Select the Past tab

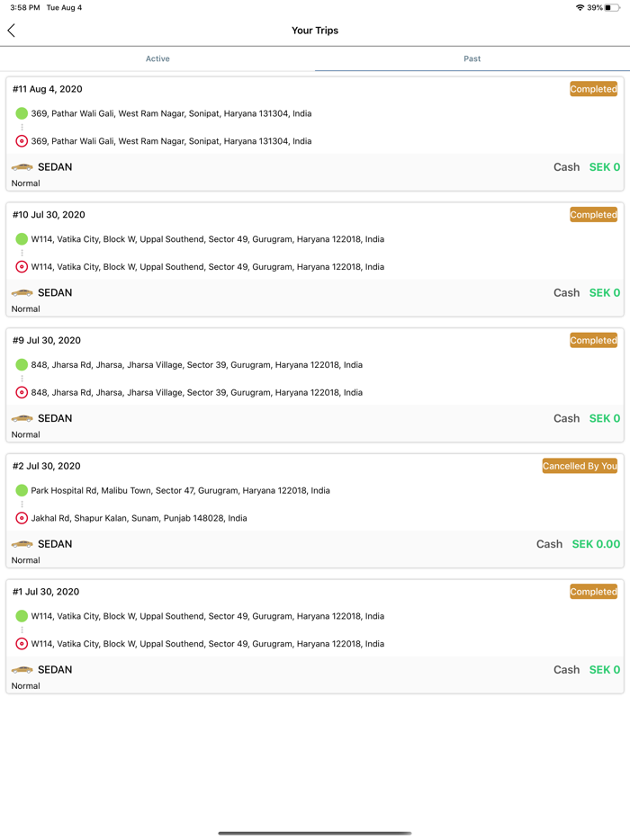coord(472,58)
